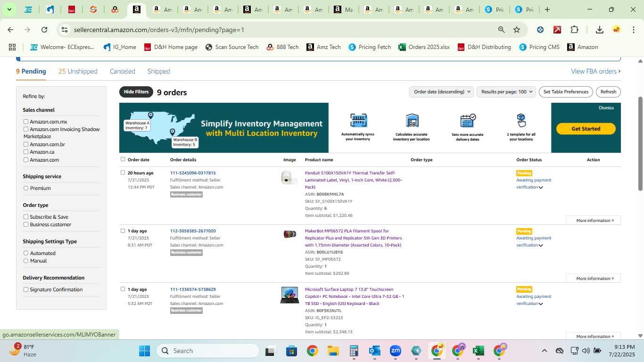Open new browser tab plus icon
This screenshot has height=362, width=644.
coord(547,9)
